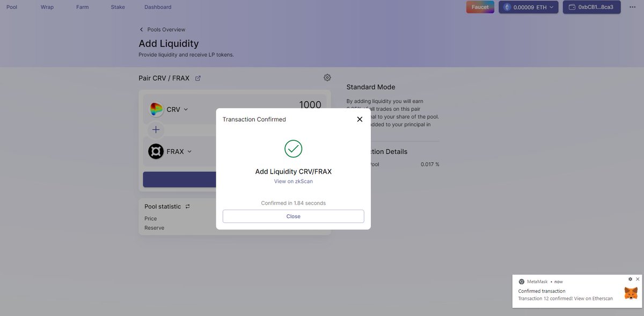Image resolution: width=644 pixels, height=316 pixels.
Task: Open the three-dot more options menu
Action: click(632, 7)
